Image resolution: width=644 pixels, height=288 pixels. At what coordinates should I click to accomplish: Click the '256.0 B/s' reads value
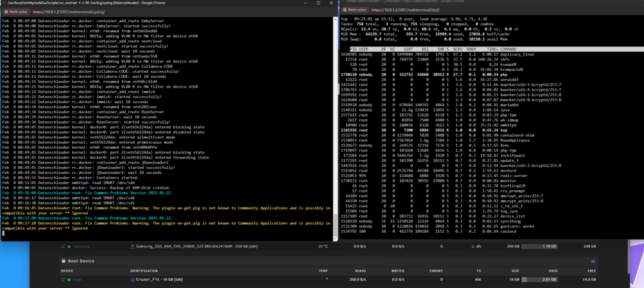coord(357,280)
